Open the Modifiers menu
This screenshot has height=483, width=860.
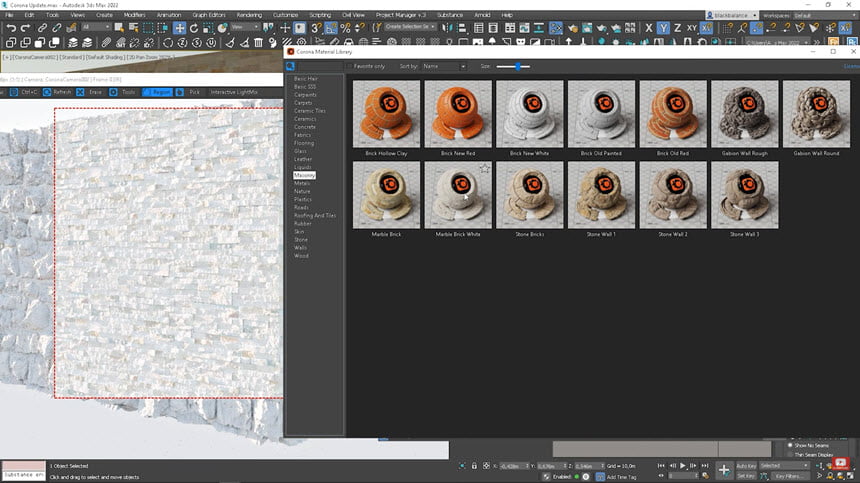point(134,15)
